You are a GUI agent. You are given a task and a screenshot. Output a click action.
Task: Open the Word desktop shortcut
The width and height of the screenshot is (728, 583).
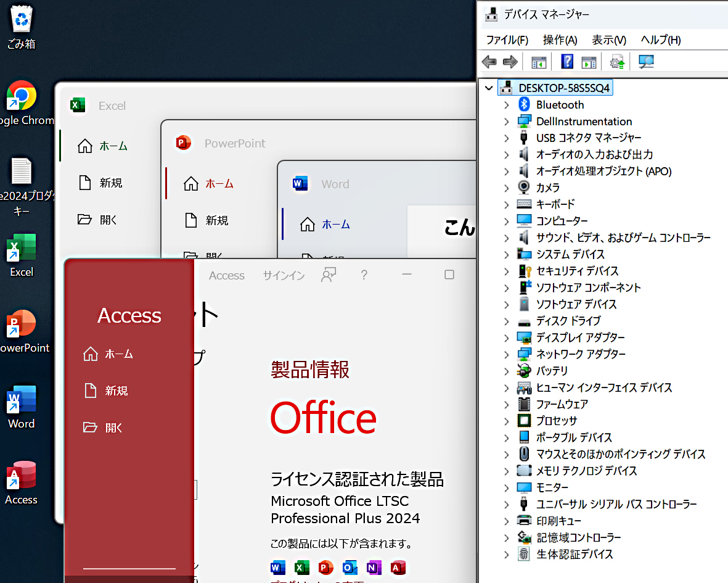pos(22,407)
